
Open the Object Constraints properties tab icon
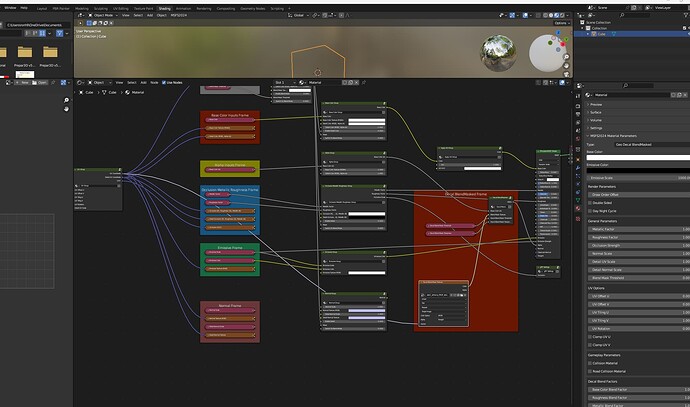pos(578,192)
